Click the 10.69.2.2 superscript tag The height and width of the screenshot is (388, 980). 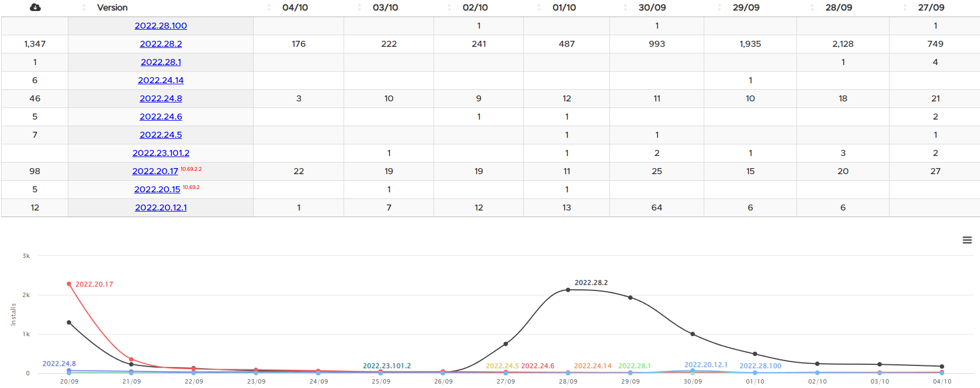(x=191, y=169)
